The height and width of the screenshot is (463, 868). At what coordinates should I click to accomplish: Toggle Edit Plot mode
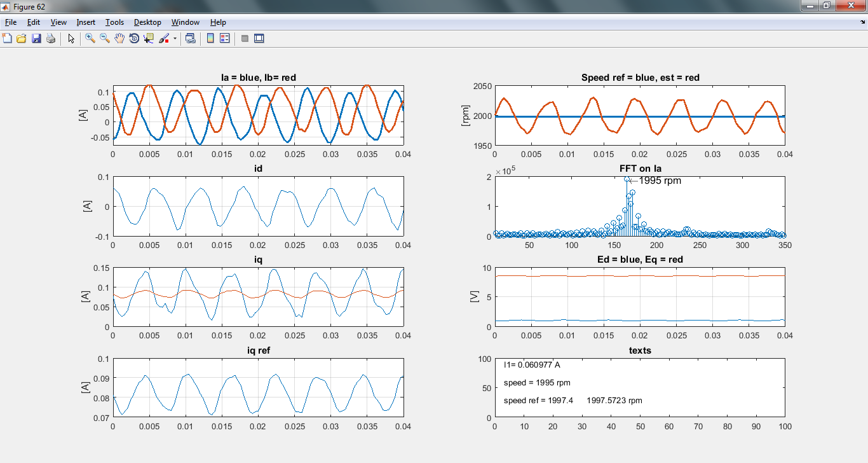click(x=71, y=38)
